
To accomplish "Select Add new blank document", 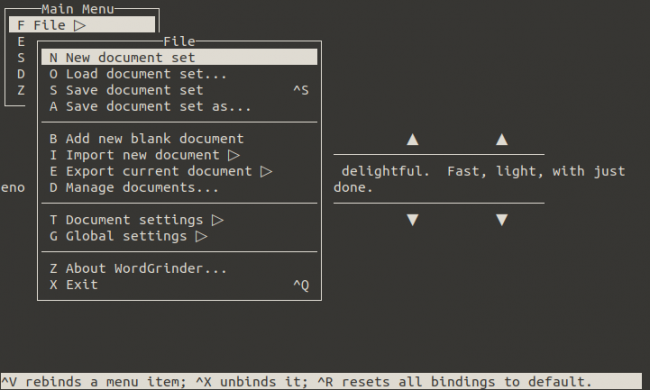I will (179, 138).
